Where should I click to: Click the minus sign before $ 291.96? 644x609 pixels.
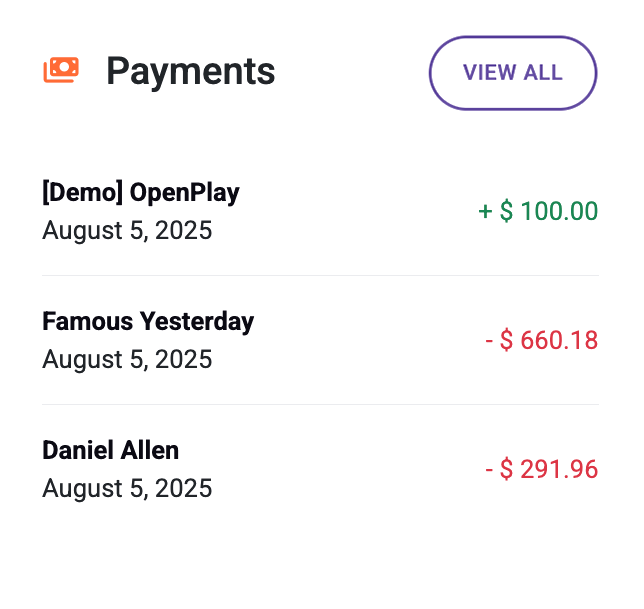(490, 470)
